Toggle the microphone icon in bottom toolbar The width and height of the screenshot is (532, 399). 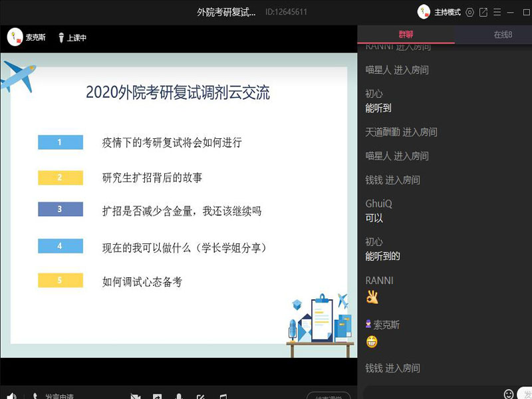(x=178, y=397)
